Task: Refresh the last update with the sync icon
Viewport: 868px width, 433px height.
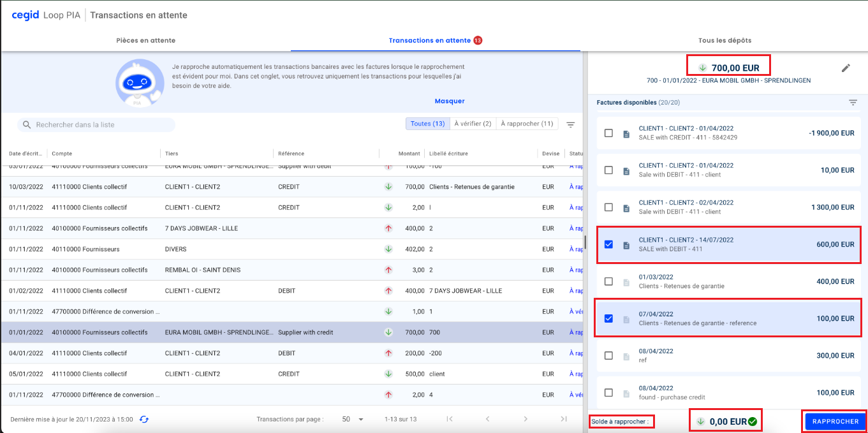Action: click(x=144, y=419)
